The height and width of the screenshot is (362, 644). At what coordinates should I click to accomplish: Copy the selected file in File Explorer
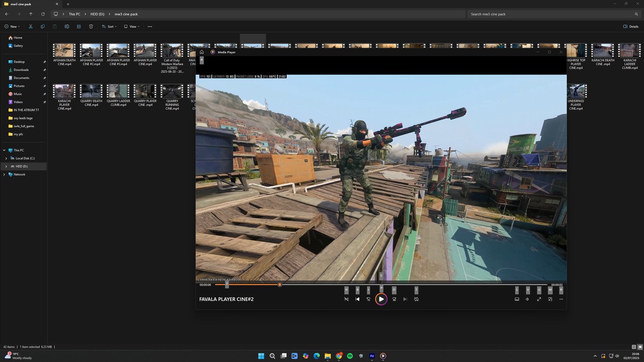coord(43,27)
